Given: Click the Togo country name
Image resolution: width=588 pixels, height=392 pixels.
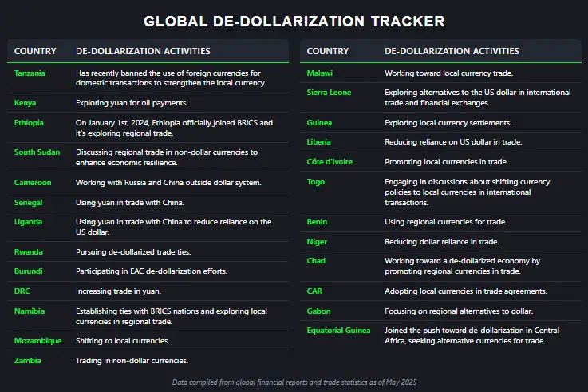Looking at the screenshot, I should click(x=316, y=182).
